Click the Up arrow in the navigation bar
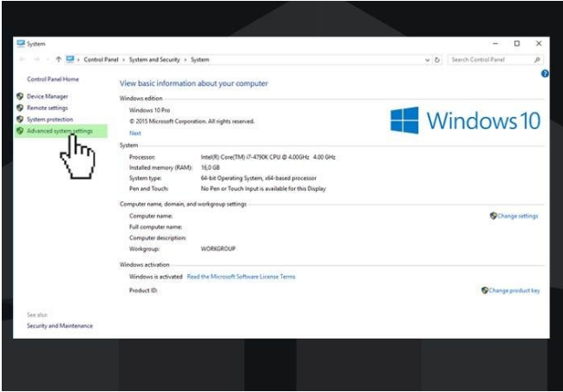This screenshot has width=563, height=392. 58,60
